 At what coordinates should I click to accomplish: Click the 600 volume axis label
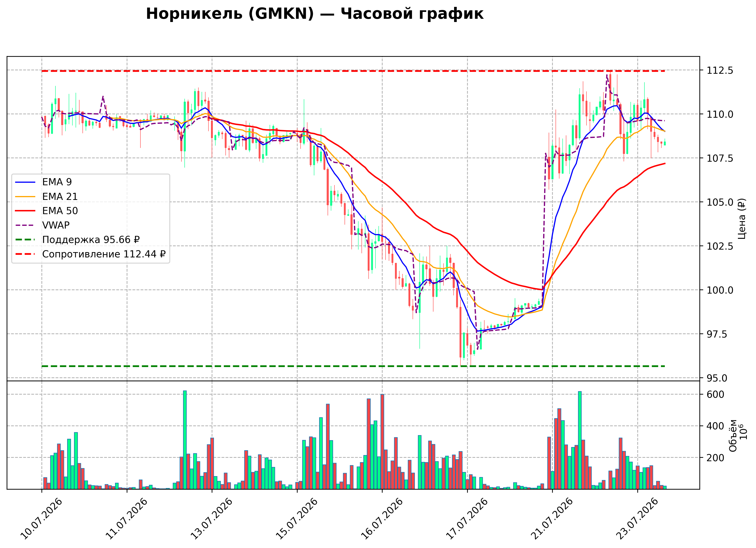716,394
